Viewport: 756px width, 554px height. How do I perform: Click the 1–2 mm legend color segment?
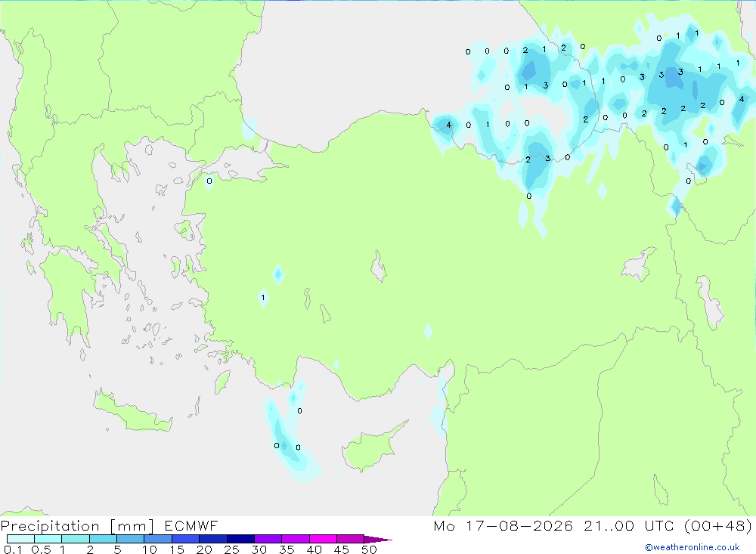tap(75, 539)
